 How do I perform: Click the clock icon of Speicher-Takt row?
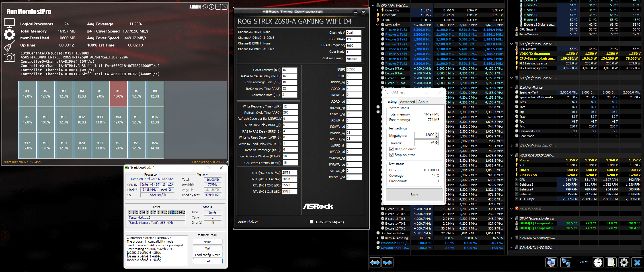coord(517,92)
